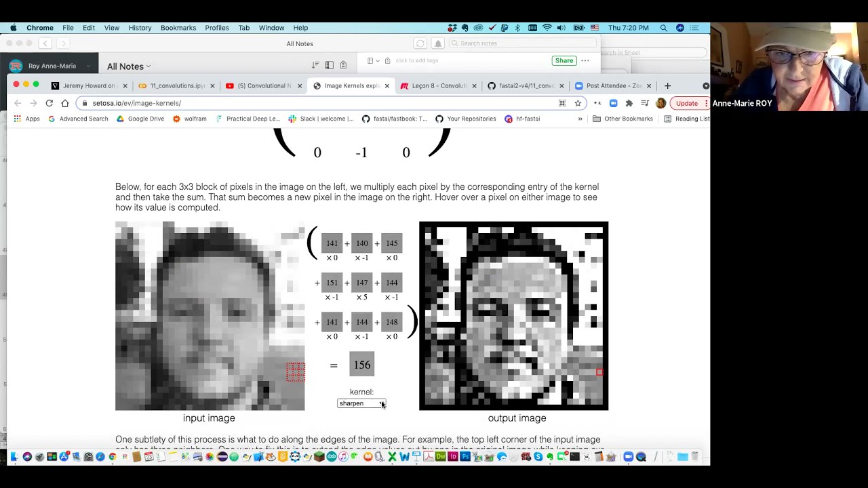Bookmark this page with star icon
Screen dimensions: 868x488
578,103
